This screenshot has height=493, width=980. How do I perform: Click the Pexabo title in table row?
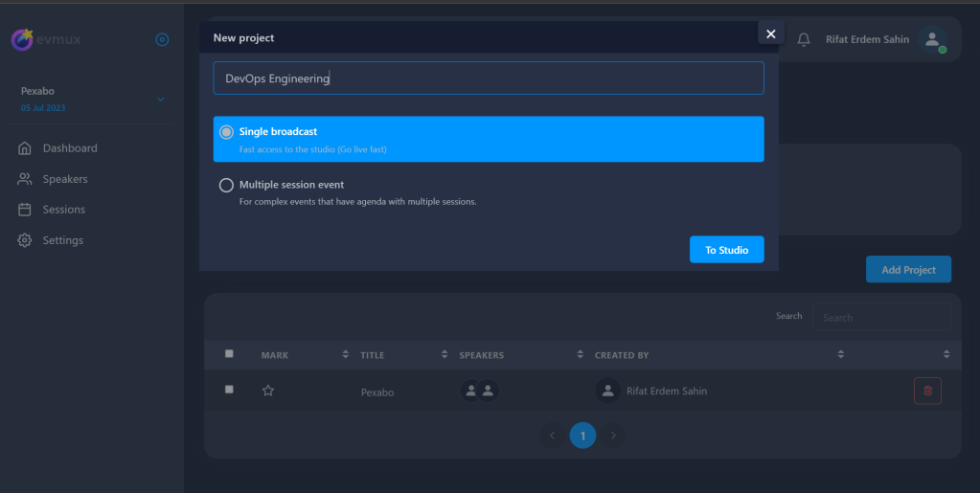pos(377,392)
